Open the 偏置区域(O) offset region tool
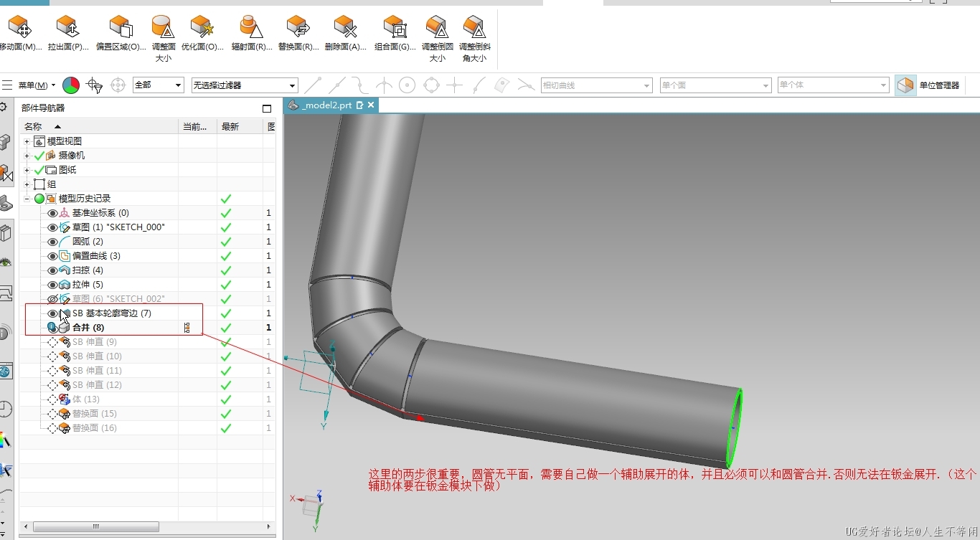 click(121, 32)
